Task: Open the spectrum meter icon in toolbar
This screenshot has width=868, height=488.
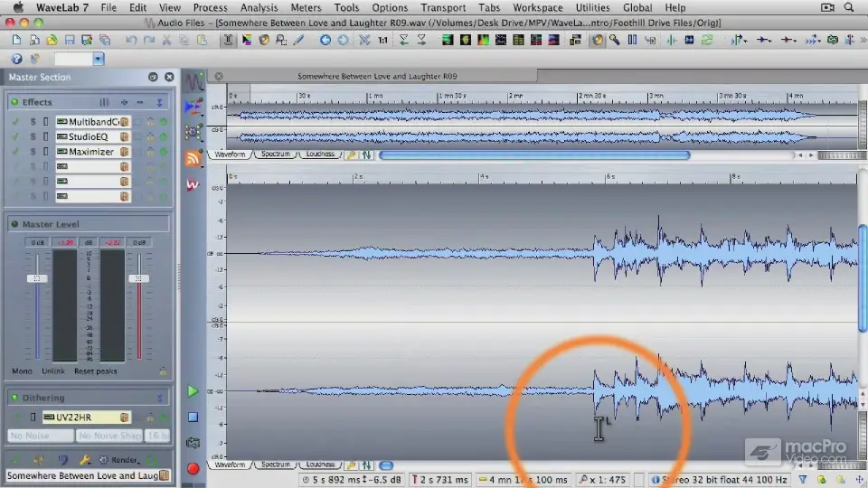Action: coord(483,40)
